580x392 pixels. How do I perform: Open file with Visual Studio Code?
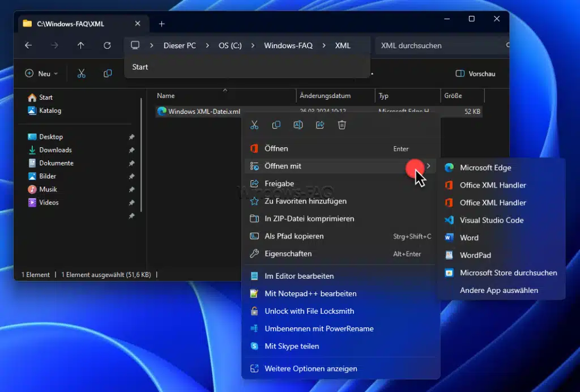pyautogui.click(x=501, y=220)
